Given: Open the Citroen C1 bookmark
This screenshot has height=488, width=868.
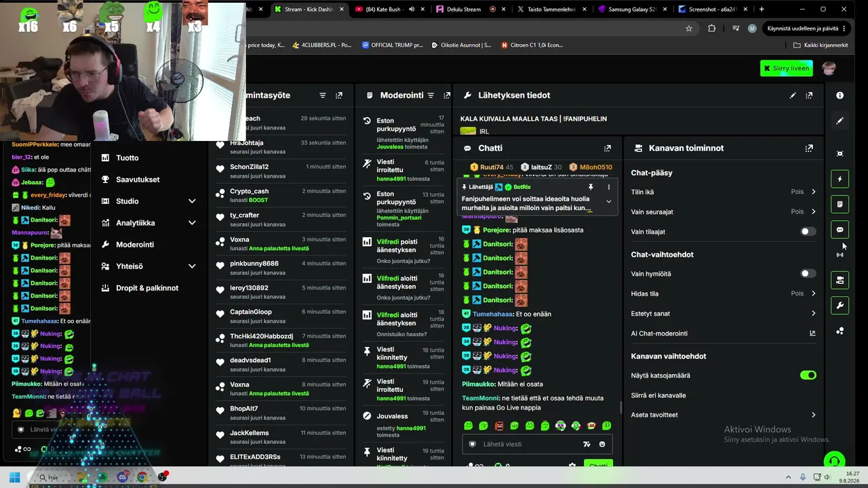Looking at the screenshot, I should [x=532, y=45].
